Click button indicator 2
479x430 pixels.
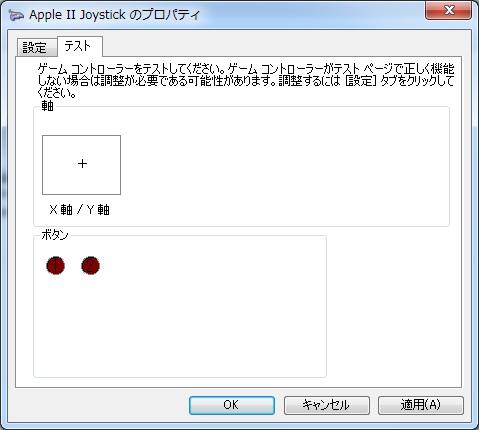pyautogui.click(x=91, y=266)
